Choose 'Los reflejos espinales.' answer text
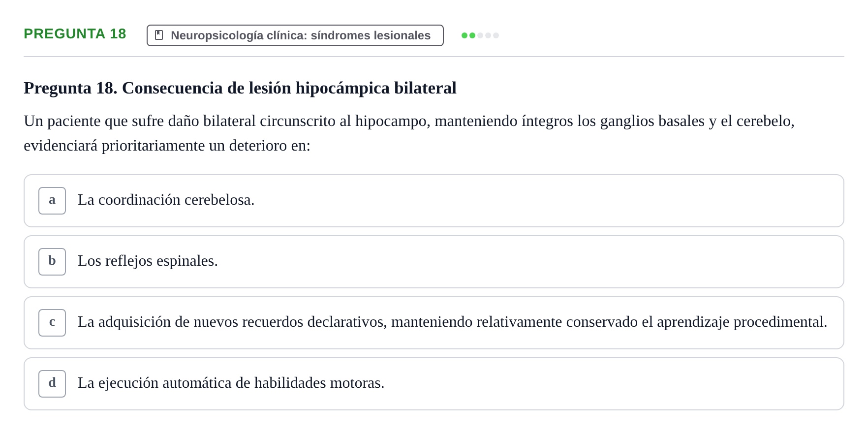The image size is (868, 434). click(148, 261)
